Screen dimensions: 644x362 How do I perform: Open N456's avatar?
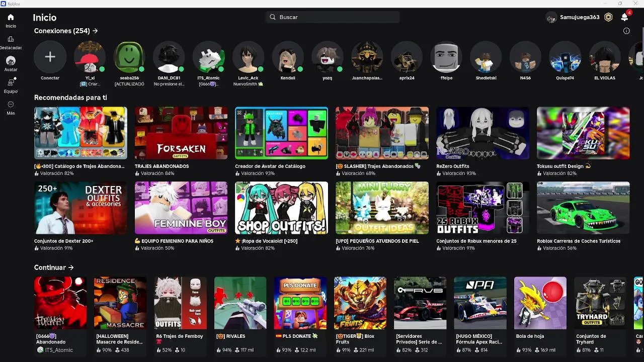point(525,57)
